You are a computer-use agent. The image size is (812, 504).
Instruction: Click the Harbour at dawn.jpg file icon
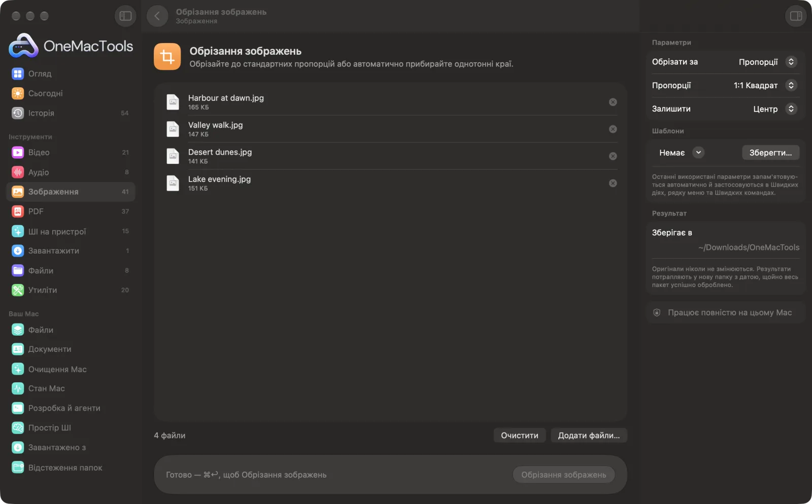coord(173,102)
